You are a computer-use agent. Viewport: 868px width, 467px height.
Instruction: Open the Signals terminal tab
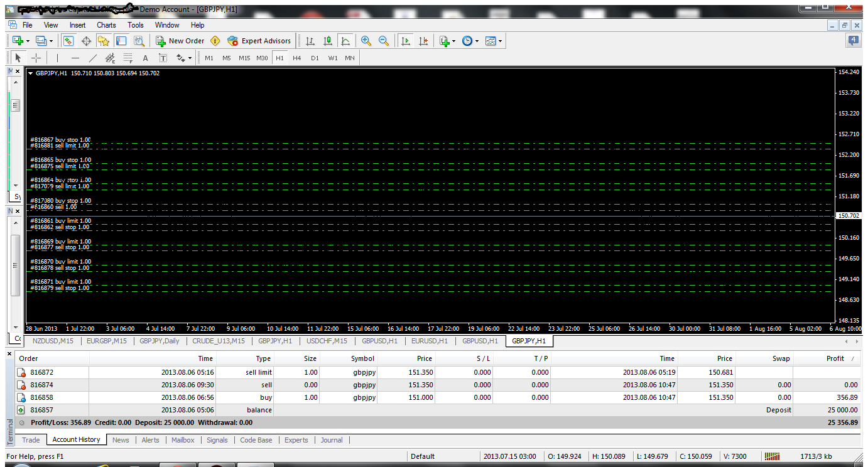tap(217, 440)
